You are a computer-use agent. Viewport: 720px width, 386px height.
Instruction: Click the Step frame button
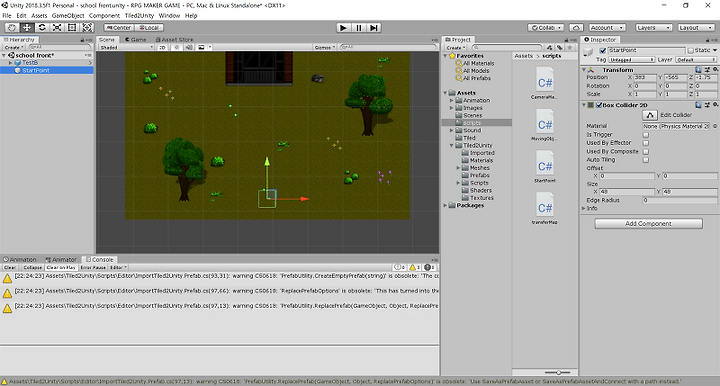[x=374, y=28]
